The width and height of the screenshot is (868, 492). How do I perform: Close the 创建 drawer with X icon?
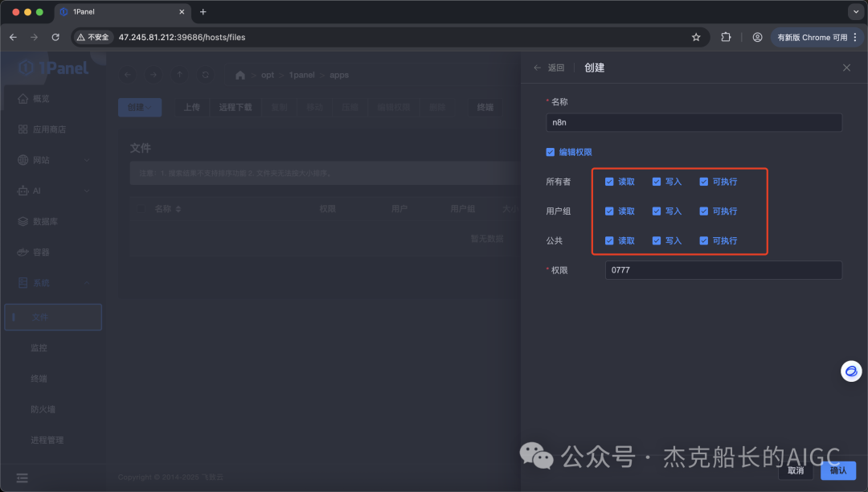(846, 68)
